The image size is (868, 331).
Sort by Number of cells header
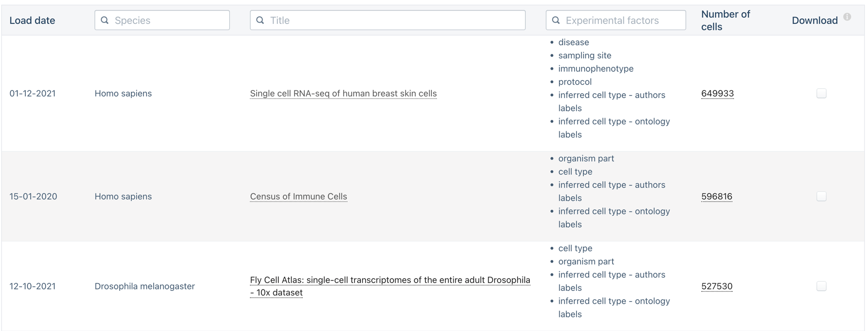(x=725, y=20)
